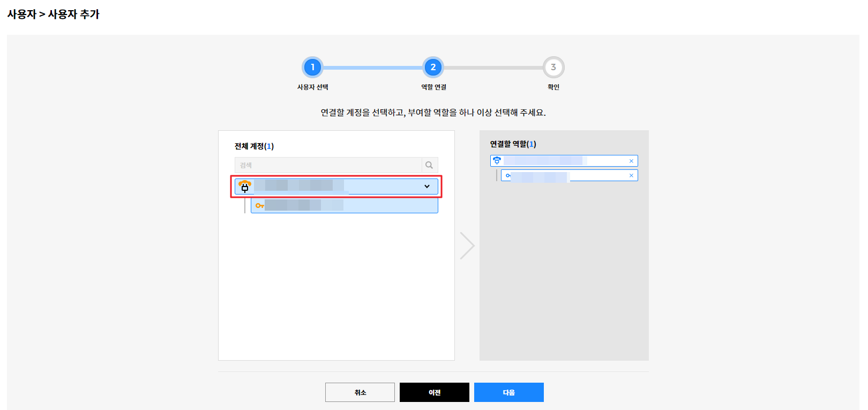Click the blue account icon under 연결할 역할
The width and height of the screenshot is (868, 410).
497,161
